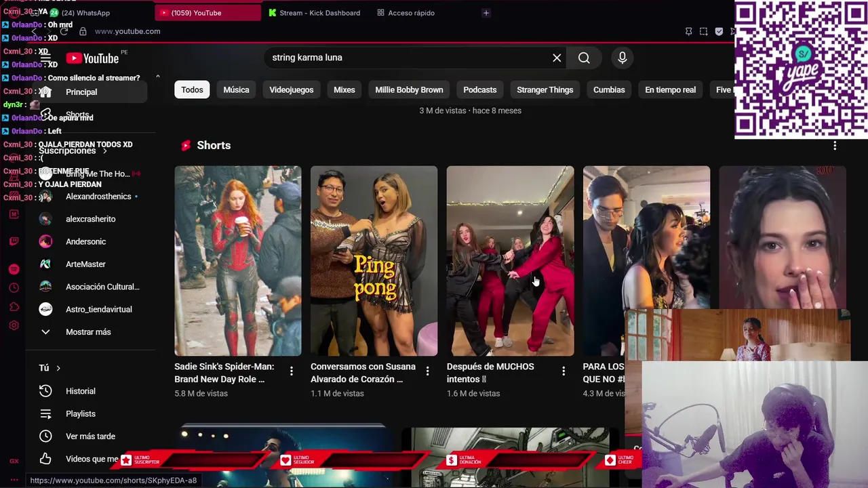The height and width of the screenshot is (488, 868).
Task: Open options for Susana Alvarado short
Action: (x=427, y=371)
